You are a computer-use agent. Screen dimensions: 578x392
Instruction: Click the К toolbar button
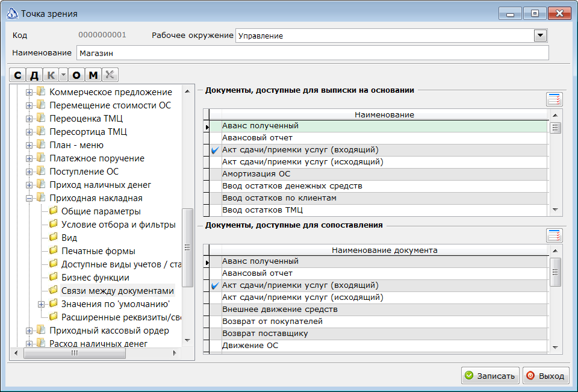coord(51,75)
